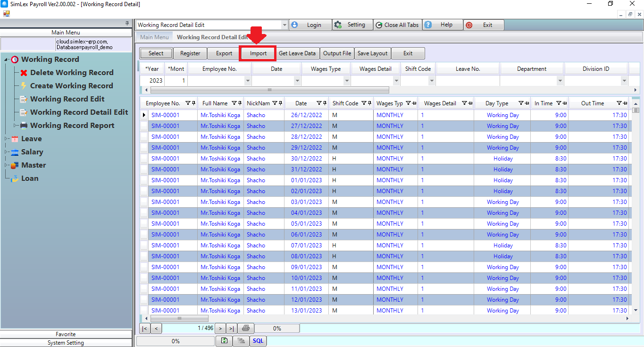Open the Employee No. filter dropdown

click(x=248, y=81)
